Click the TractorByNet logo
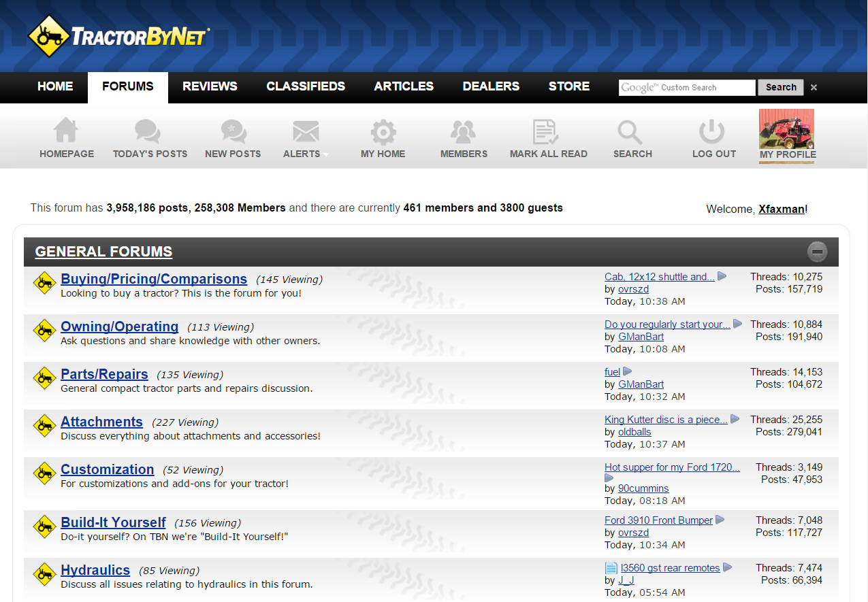The width and height of the screenshot is (868, 602). pyautogui.click(x=118, y=36)
